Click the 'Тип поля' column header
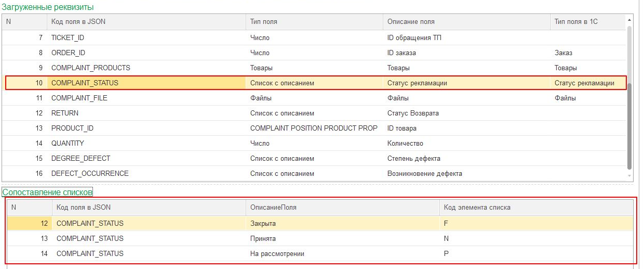This screenshot has height=269, width=644. (x=263, y=22)
